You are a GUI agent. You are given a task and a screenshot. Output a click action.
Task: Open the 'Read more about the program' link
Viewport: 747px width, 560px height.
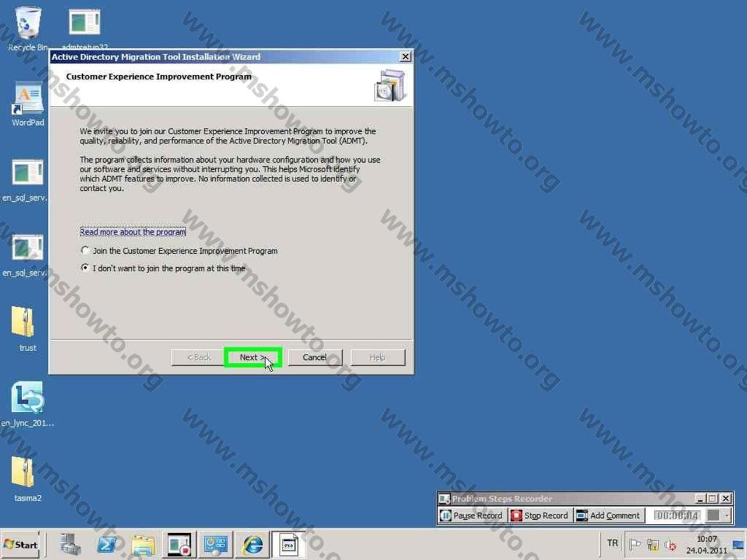[133, 232]
